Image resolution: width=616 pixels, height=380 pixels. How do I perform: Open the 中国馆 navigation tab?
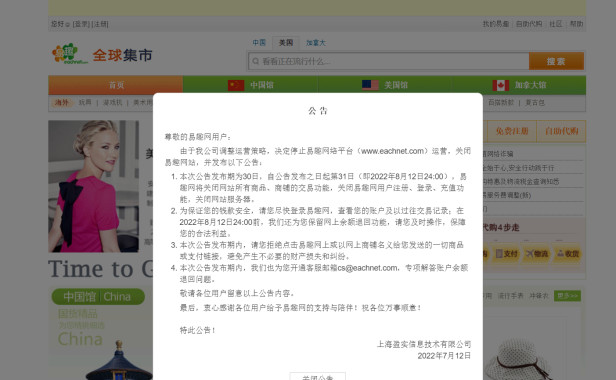250,85
